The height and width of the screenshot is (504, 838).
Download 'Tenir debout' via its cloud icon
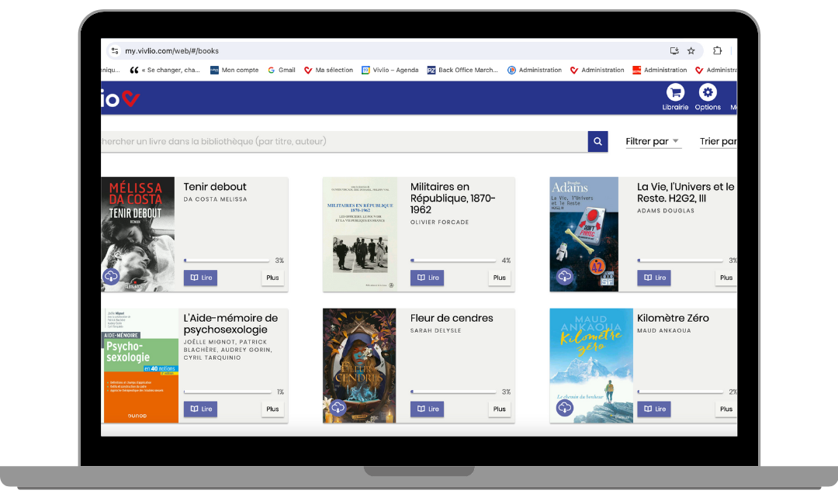111,275
